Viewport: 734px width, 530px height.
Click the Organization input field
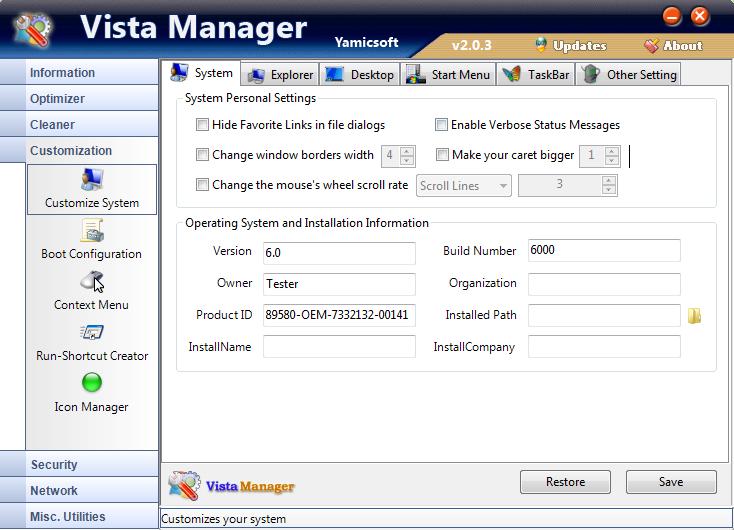point(604,284)
